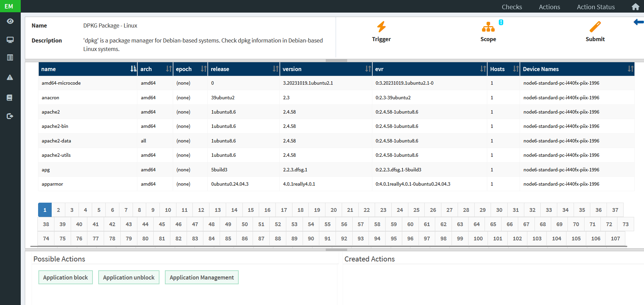The height and width of the screenshot is (305, 644).
Task: Click the Created Actions heading
Action: tap(370, 259)
